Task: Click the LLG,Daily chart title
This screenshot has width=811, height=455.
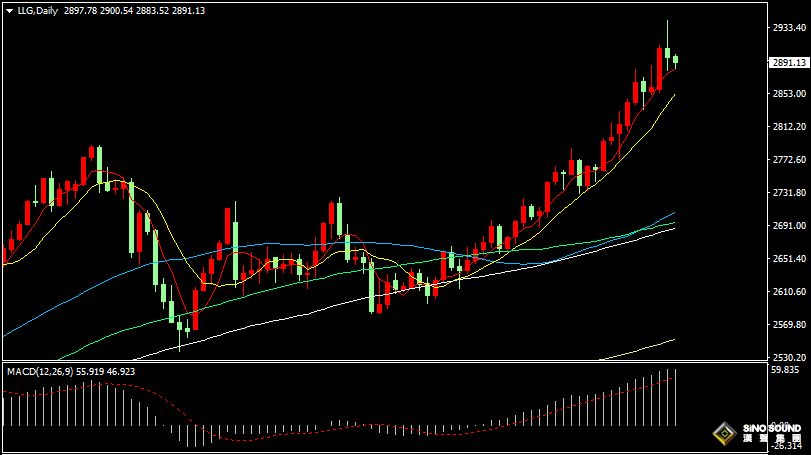Action: [x=37, y=11]
